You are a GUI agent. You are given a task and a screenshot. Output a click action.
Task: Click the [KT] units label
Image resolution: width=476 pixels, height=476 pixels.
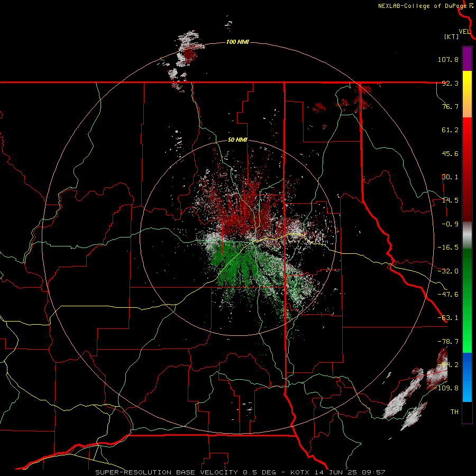point(452,36)
